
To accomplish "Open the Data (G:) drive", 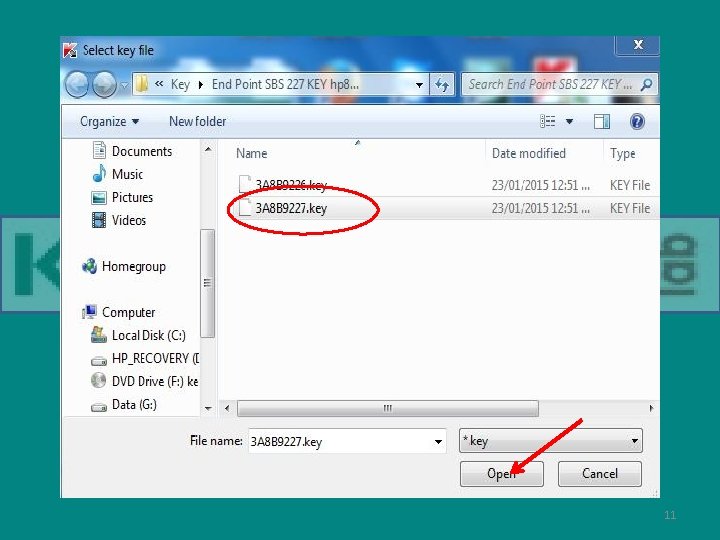I will (134, 404).
